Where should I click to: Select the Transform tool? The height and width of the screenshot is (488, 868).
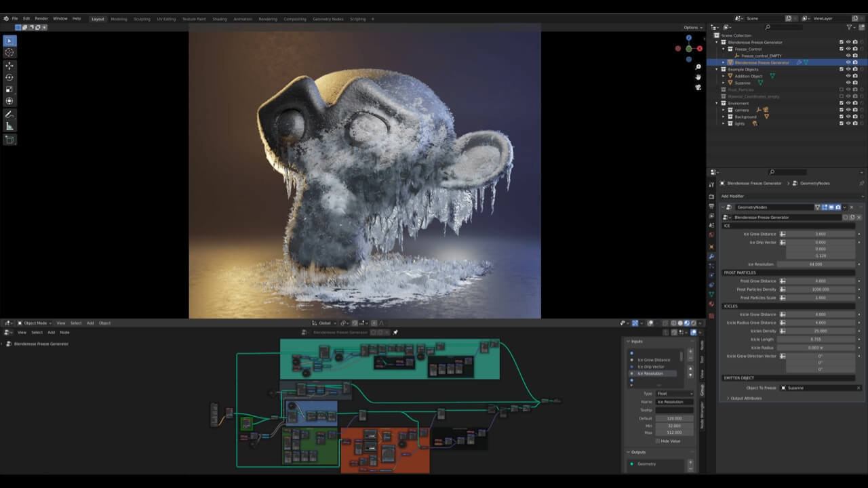(9, 101)
